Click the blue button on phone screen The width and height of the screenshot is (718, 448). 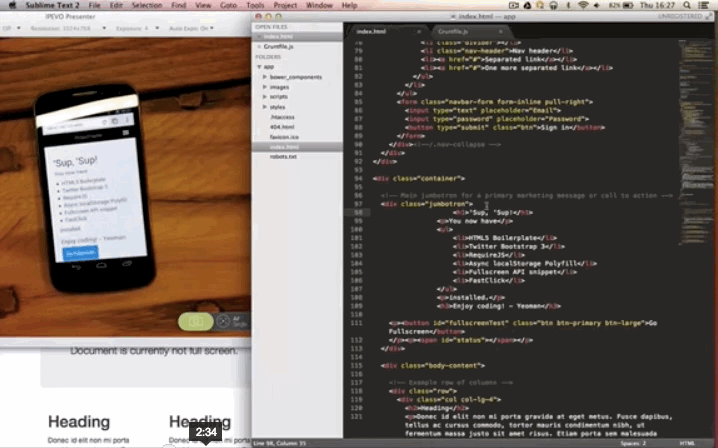[x=80, y=253]
